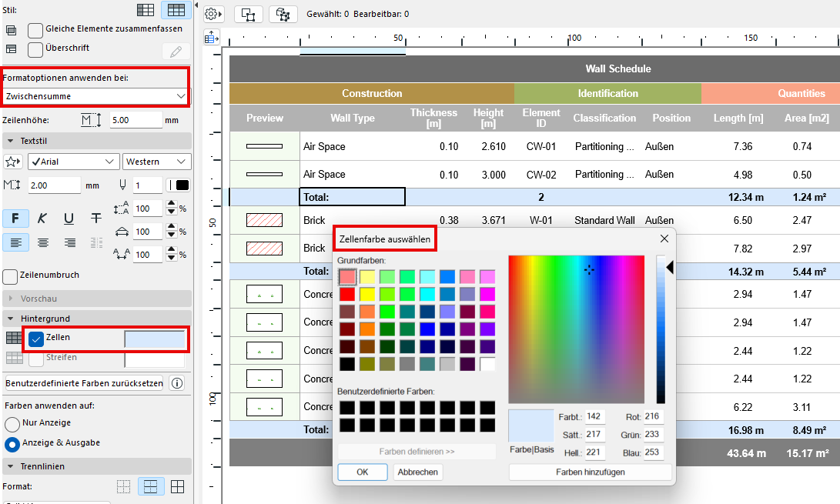This screenshot has height=504, width=840.
Task: Open the Arial font dropdown
Action: tap(73, 162)
